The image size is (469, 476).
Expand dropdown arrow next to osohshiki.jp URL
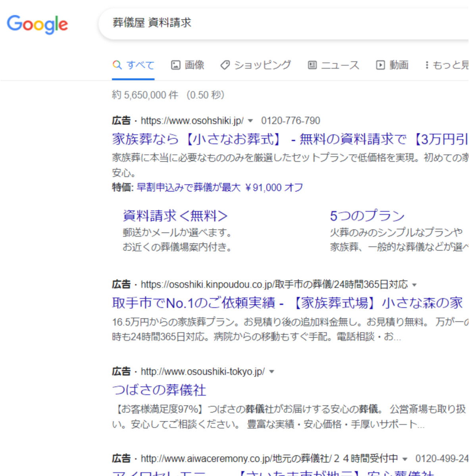pos(250,121)
